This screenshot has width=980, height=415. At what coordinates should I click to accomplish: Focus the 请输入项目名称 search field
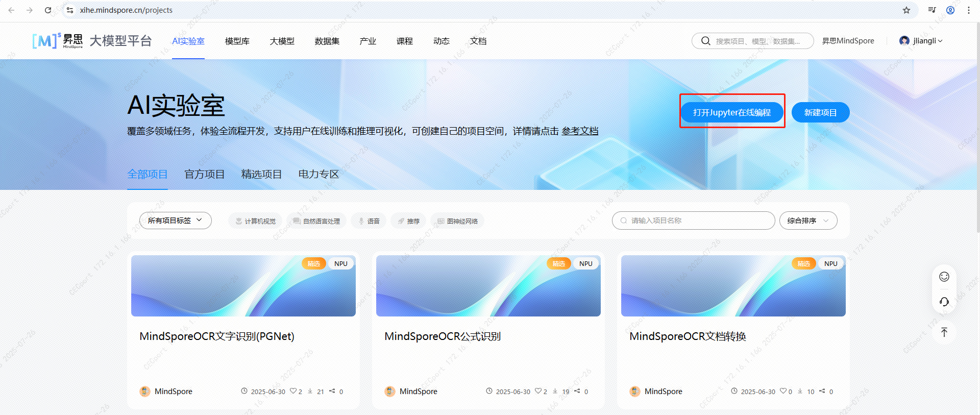694,221
